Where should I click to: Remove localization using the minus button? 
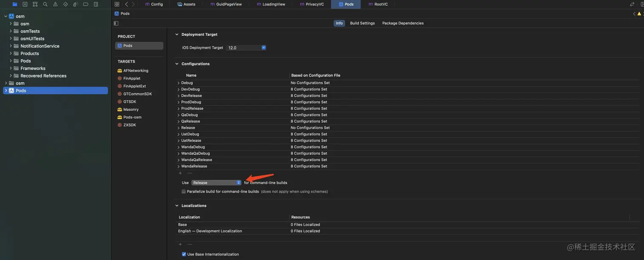click(190, 244)
